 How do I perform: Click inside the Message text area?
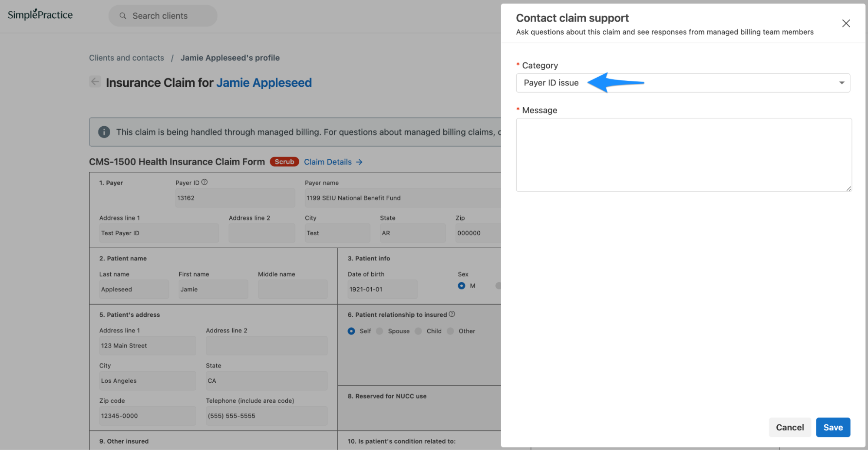[x=683, y=155]
